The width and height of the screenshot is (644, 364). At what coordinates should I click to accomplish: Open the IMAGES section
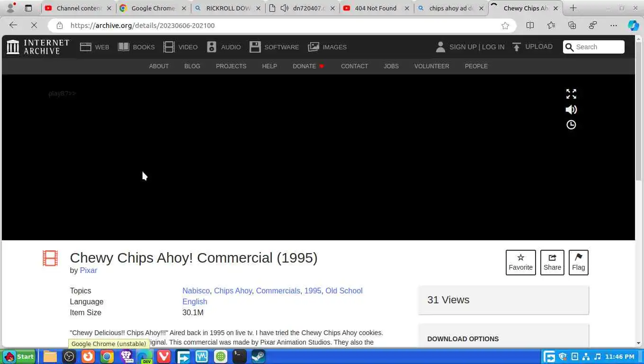pos(327,47)
